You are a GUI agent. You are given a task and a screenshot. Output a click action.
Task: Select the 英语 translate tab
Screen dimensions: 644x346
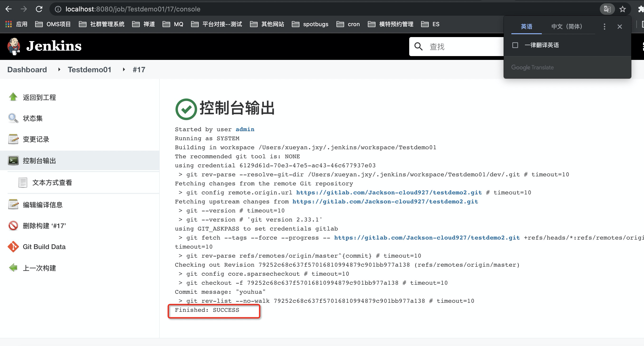526,27
